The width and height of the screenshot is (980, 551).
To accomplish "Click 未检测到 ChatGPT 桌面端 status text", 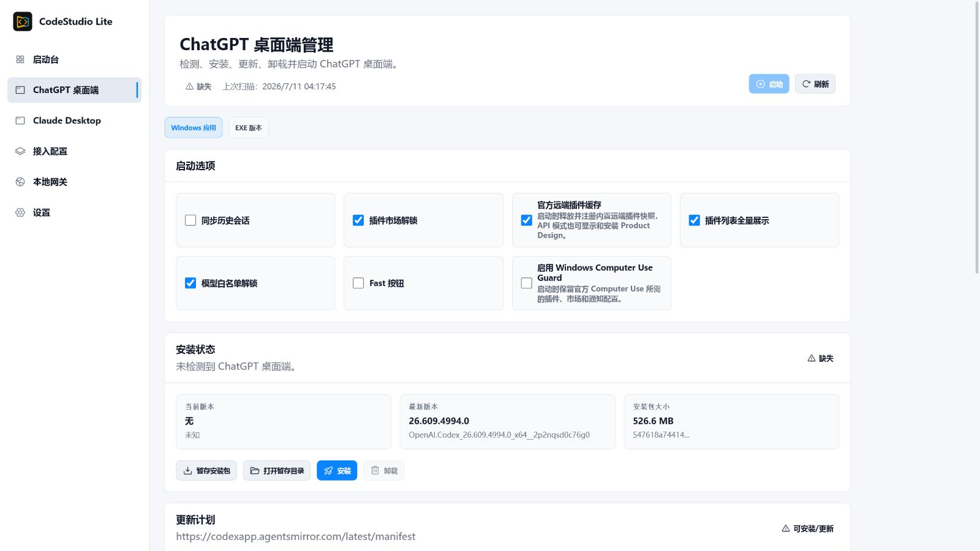I will 236,366.
